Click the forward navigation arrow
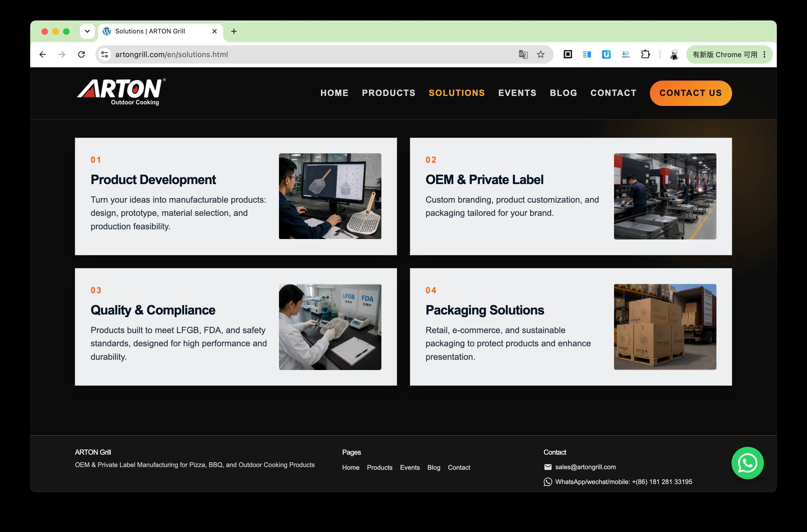Screen dimensions: 807x532 [62, 54]
